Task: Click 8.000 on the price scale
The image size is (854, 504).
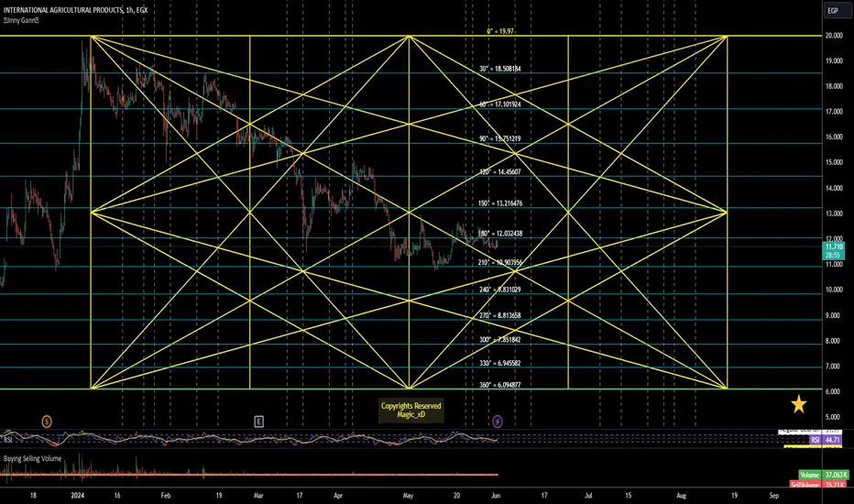Action: click(834, 341)
